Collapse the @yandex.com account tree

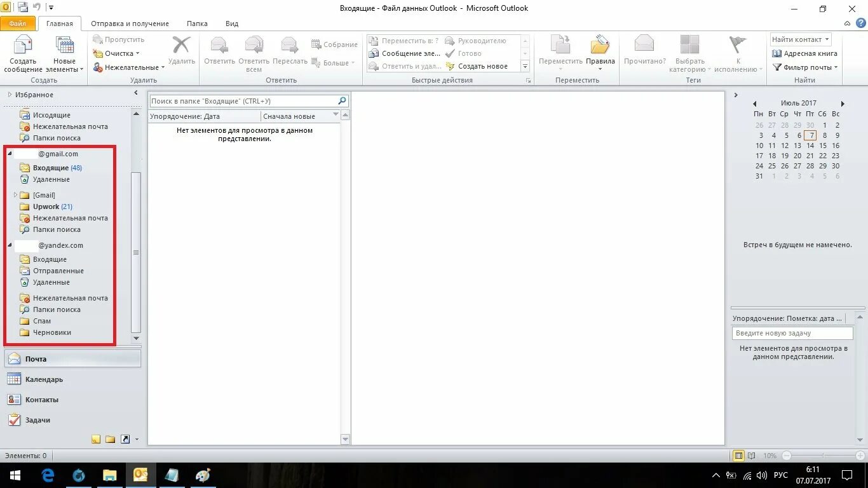click(10, 245)
